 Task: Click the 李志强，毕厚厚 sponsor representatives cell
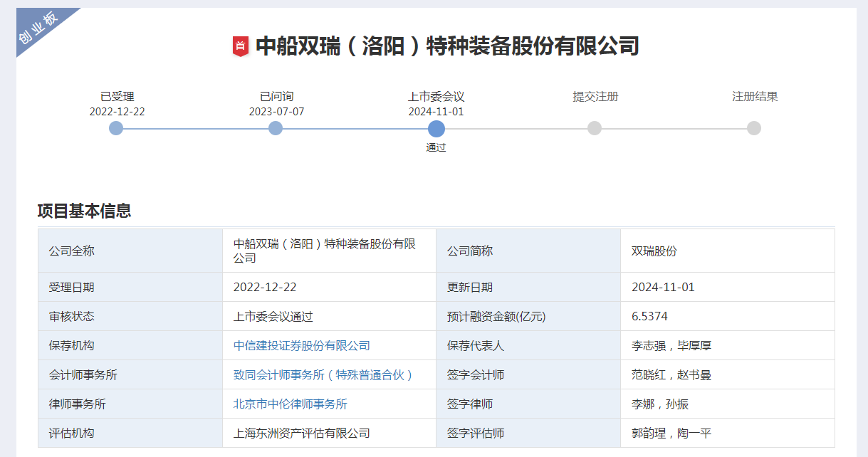pyautogui.click(x=671, y=346)
